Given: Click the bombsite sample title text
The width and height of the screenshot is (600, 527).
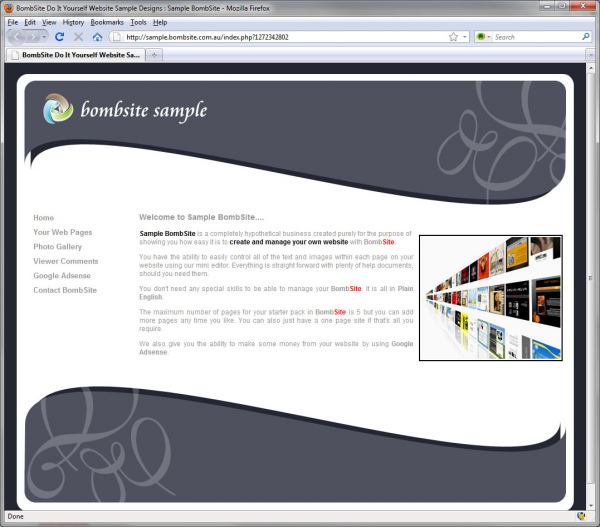Looking at the screenshot, I should click(144, 110).
